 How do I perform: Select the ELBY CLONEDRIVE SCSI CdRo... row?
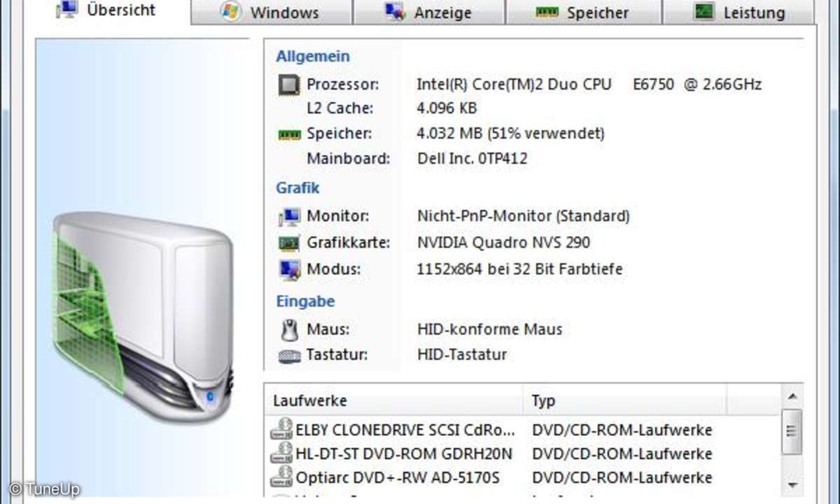(524, 429)
